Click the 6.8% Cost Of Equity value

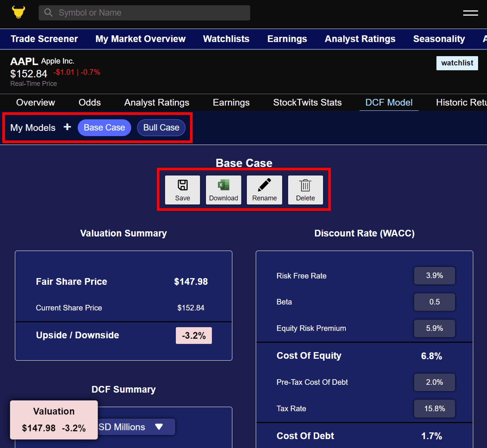(432, 356)
